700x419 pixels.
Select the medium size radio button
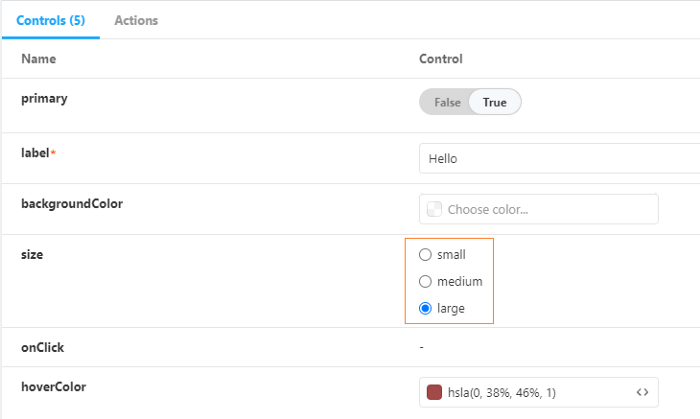(x=425, y=282)
